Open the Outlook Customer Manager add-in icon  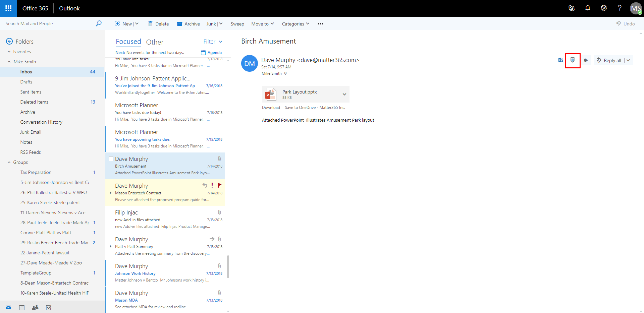pos(560,60)
